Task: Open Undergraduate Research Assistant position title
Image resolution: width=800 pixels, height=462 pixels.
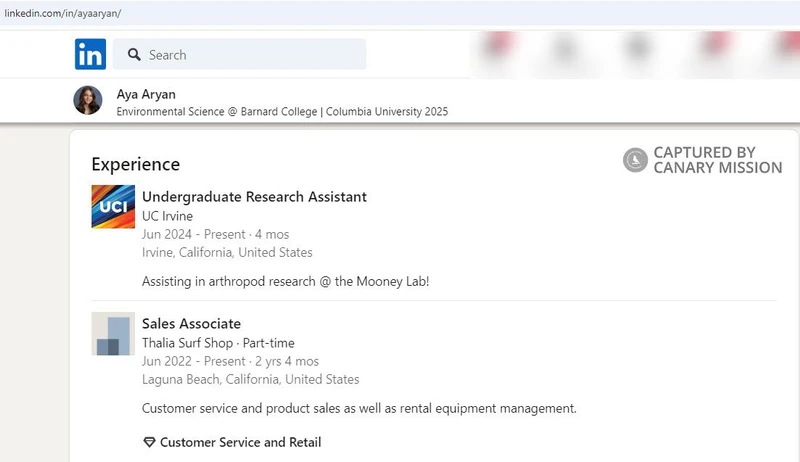Action: coord(254,197)
